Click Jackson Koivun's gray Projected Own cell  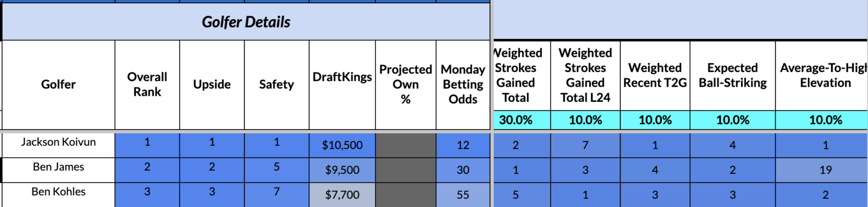pos(406,145)
